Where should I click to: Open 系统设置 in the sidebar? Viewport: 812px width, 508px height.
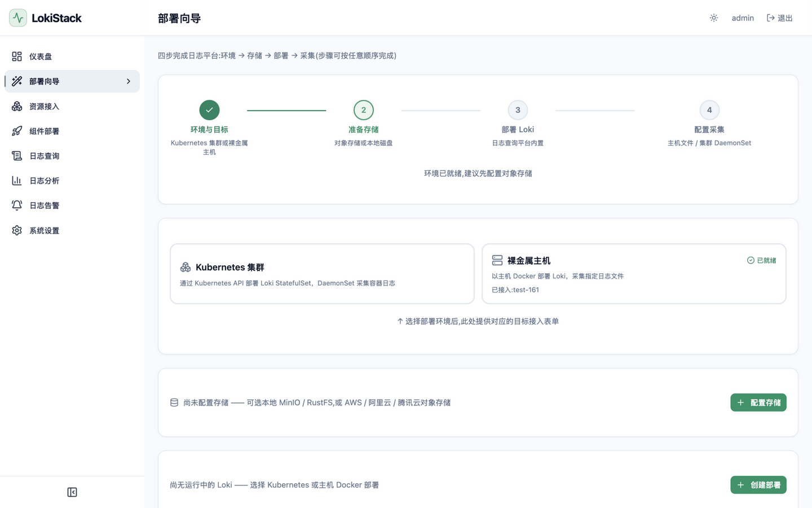[x=72, y=230]
